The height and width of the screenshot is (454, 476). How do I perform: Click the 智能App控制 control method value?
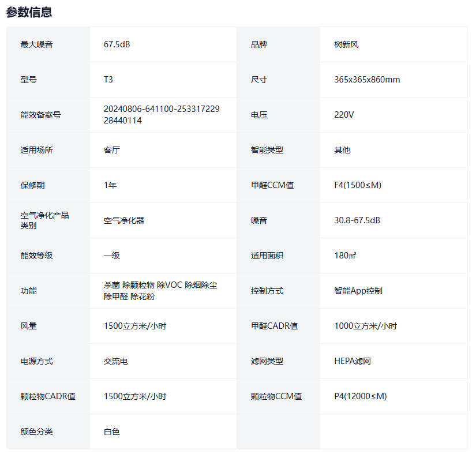[x=358, y=291]
